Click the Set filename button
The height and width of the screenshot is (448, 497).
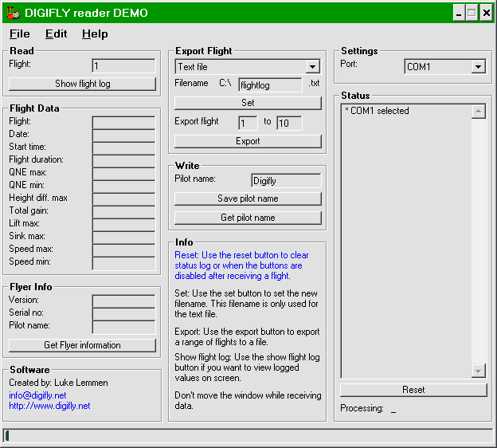click(248, 103)
